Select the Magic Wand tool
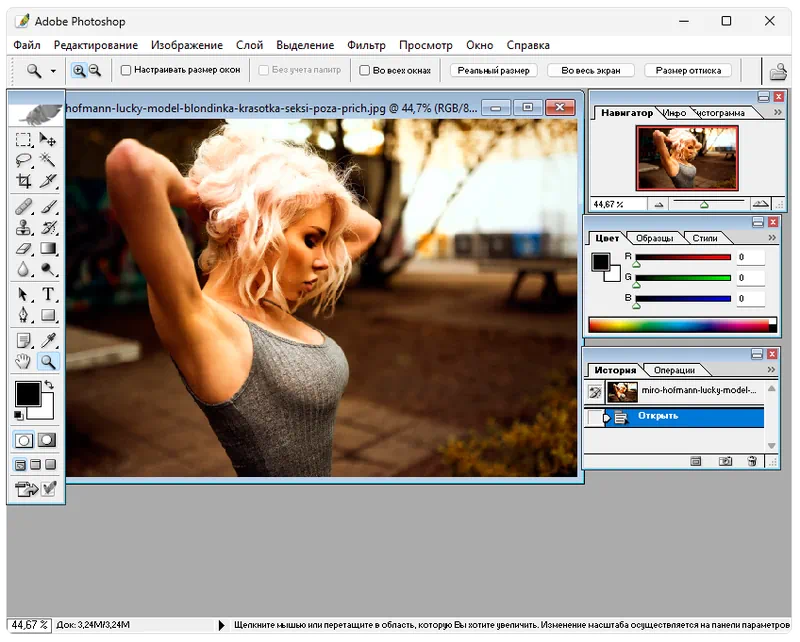This screenshot has height=642, width=800. pos(48,160)
